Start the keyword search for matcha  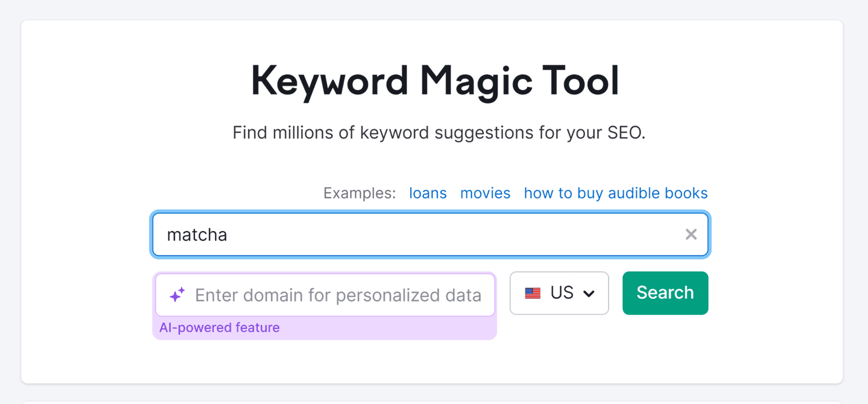point(665,293)
